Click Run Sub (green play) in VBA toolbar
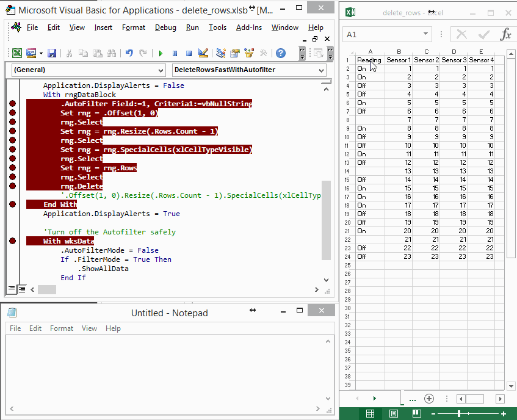This screenshot has height=420, width=517. click(x=161, y=53)
